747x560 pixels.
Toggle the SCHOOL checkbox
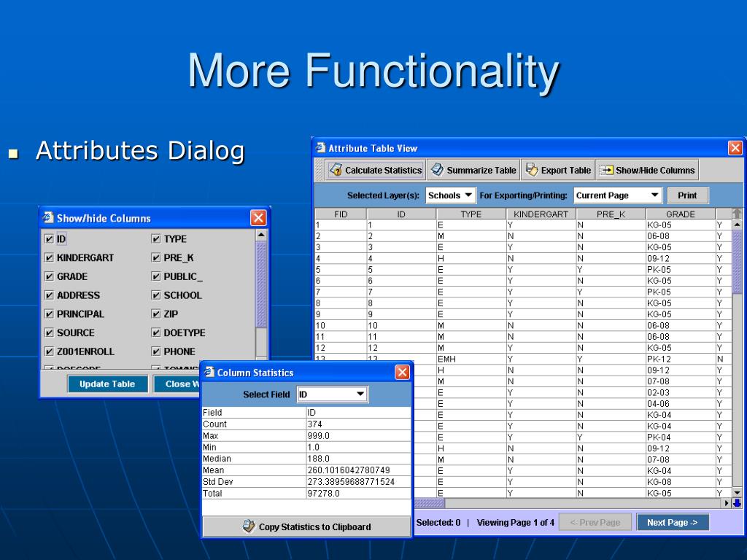pos(156,295)
